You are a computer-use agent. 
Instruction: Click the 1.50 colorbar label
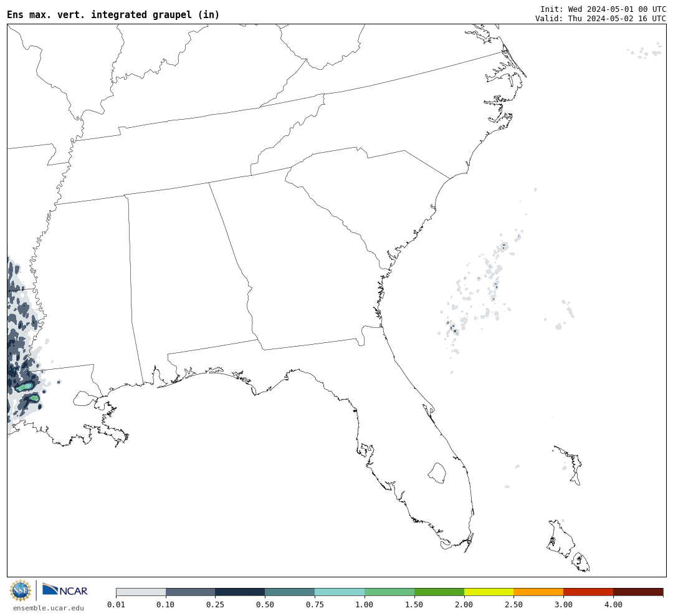pyautogui.click(x=414, y=604)
